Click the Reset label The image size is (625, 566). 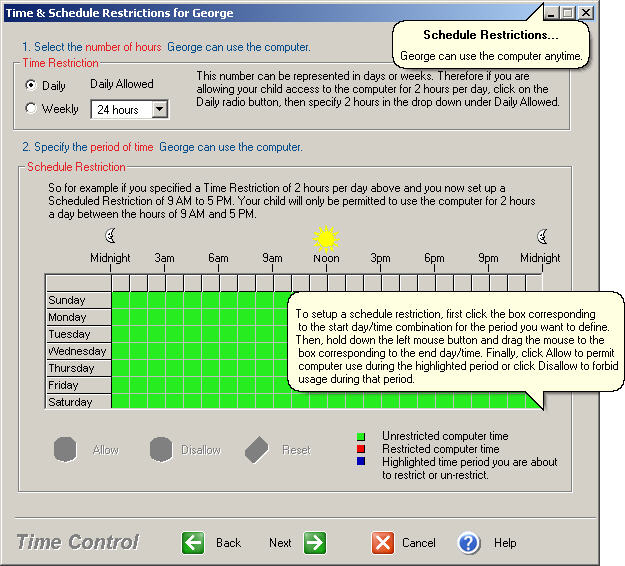click(x=296, y=450)
